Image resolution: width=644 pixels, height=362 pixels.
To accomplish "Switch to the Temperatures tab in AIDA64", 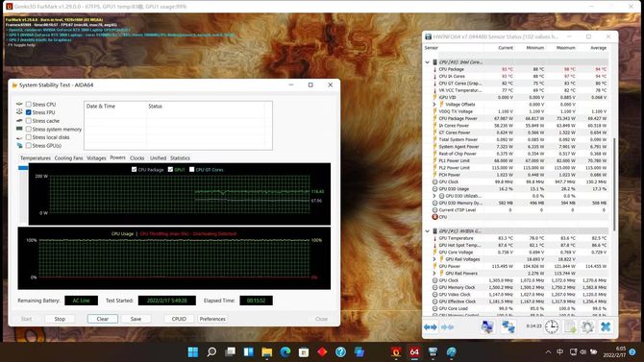I will 36,158.
